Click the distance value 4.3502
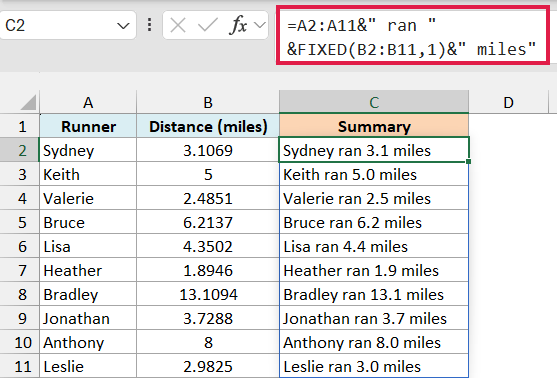 tap(208, 246)
